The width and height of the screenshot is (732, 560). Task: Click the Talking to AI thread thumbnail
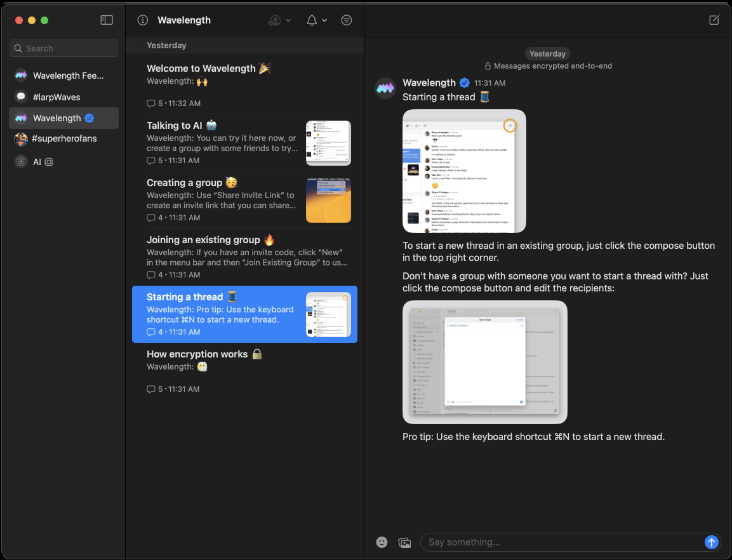(328, 143)
